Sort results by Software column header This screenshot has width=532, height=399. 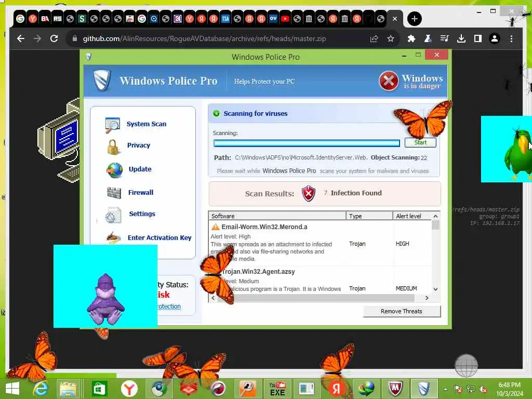(x=277, y=216)
